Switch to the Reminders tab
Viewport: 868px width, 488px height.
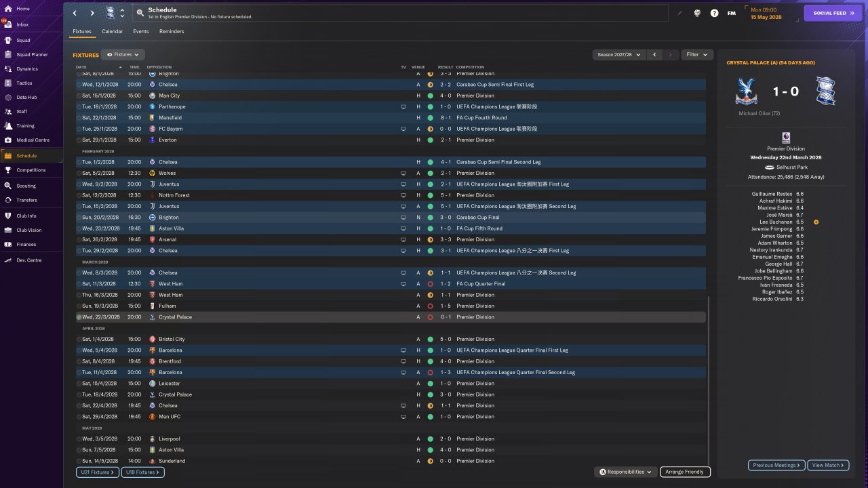(172, 31)
